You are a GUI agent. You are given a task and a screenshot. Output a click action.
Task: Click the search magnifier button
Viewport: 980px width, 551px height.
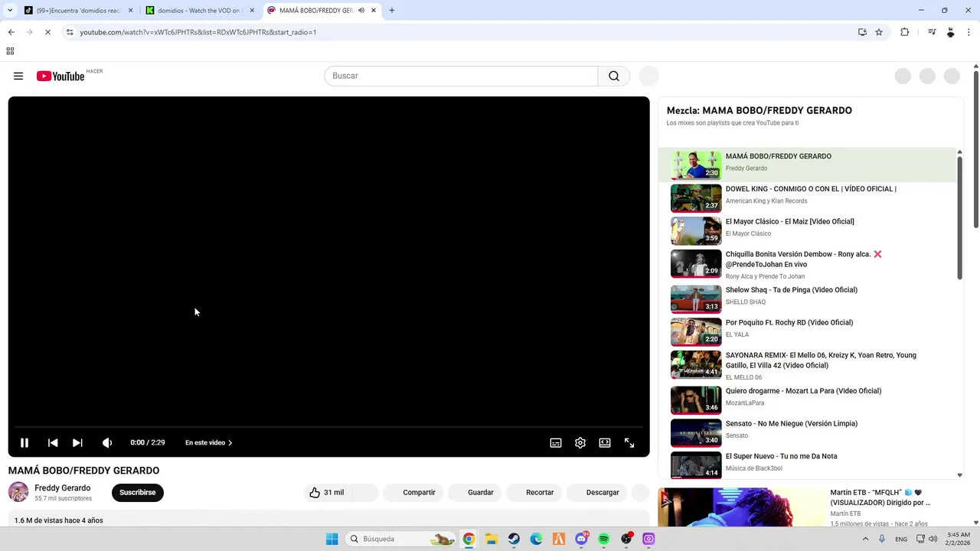coord(614,76)
